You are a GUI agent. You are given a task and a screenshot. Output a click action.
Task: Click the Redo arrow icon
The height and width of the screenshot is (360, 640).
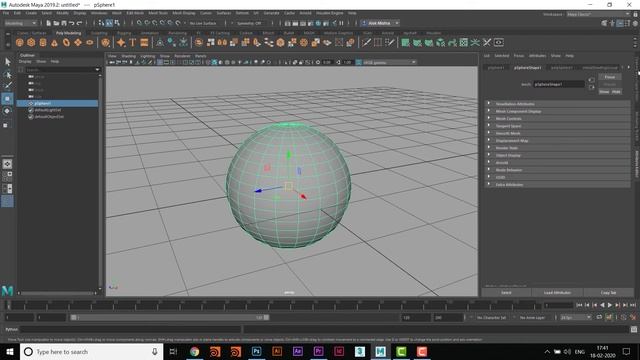point(80,23)
